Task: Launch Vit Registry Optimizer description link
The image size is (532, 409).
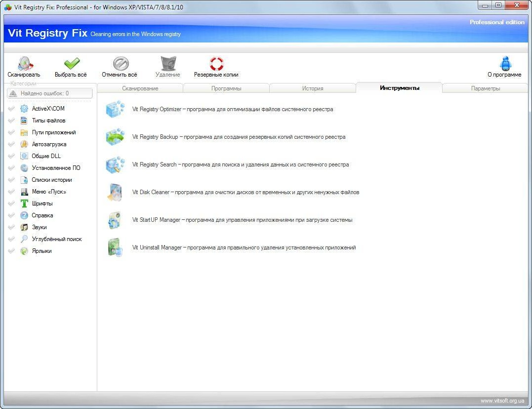Action: [233, 109]
